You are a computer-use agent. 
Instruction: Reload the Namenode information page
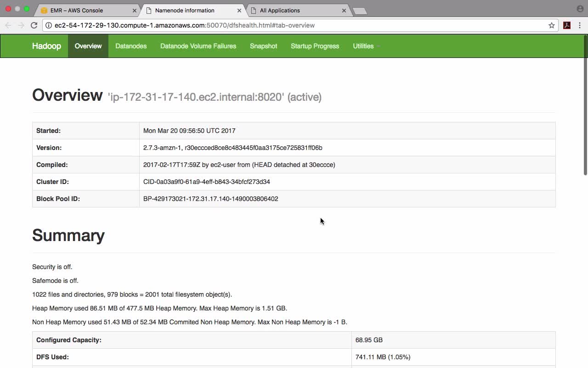pyautogui.click(x=34, y=25)
